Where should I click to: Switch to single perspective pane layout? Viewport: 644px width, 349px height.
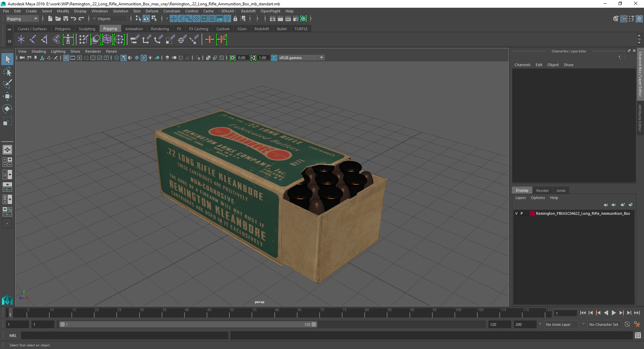pos(7,150)
